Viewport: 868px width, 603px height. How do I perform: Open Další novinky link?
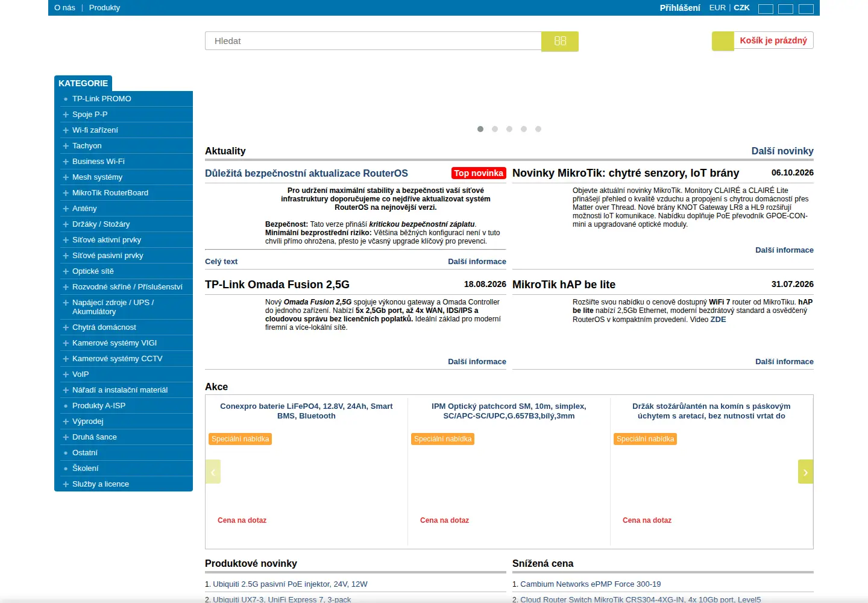pyautogui.click(x=782, y=151)
